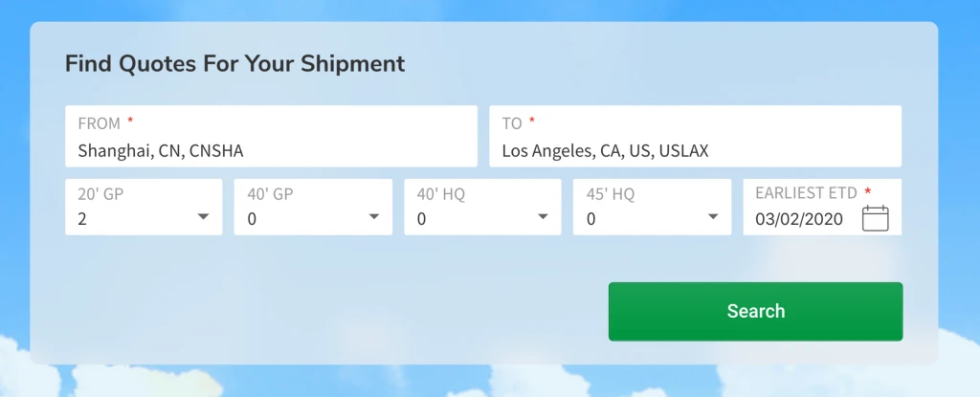Image resolution: width=980 pixels, height=397 pixels.
Task: Click the 20' GP container label
Action: pyautogui.click(x=100, y=194)
